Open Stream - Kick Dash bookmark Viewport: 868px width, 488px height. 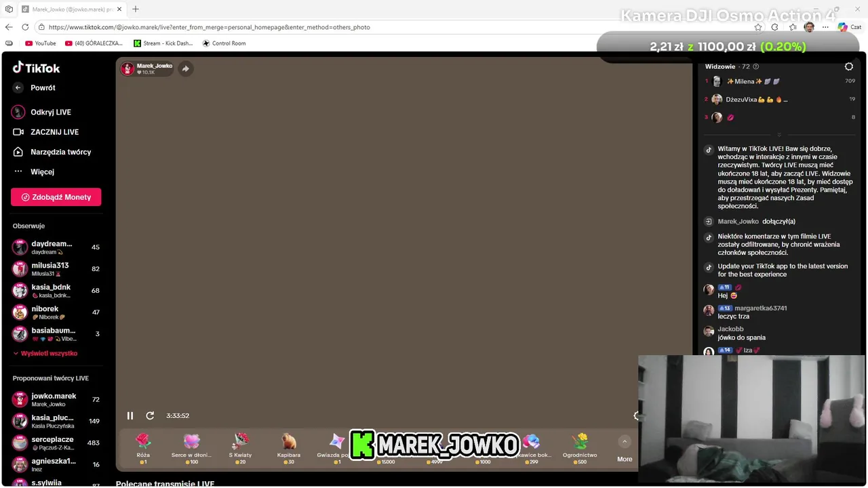pos(163,43)
